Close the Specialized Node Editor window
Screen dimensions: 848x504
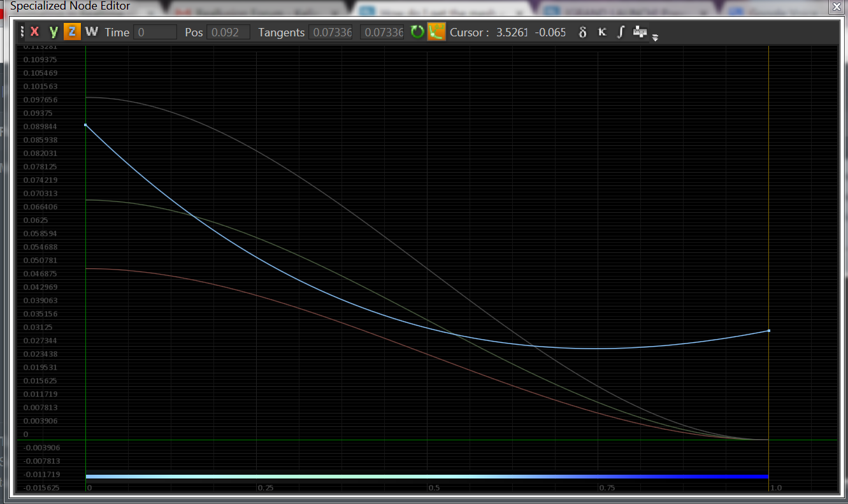pos(837,6)
